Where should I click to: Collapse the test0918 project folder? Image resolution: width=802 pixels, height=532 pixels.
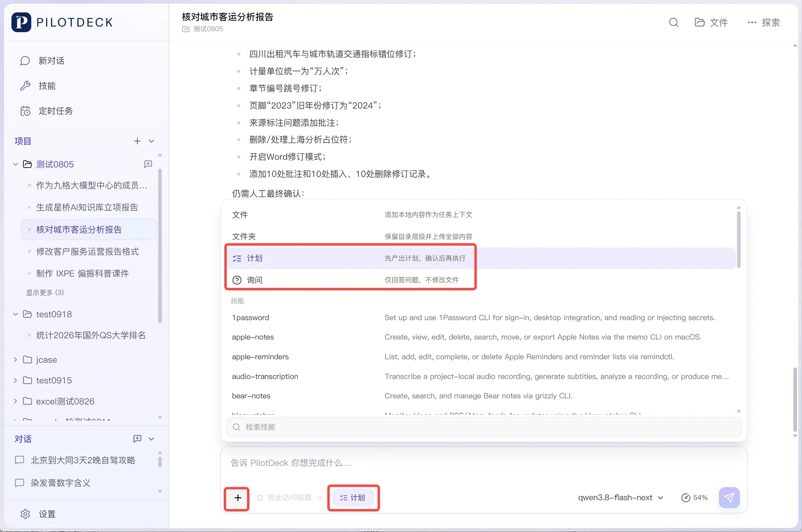15,314
